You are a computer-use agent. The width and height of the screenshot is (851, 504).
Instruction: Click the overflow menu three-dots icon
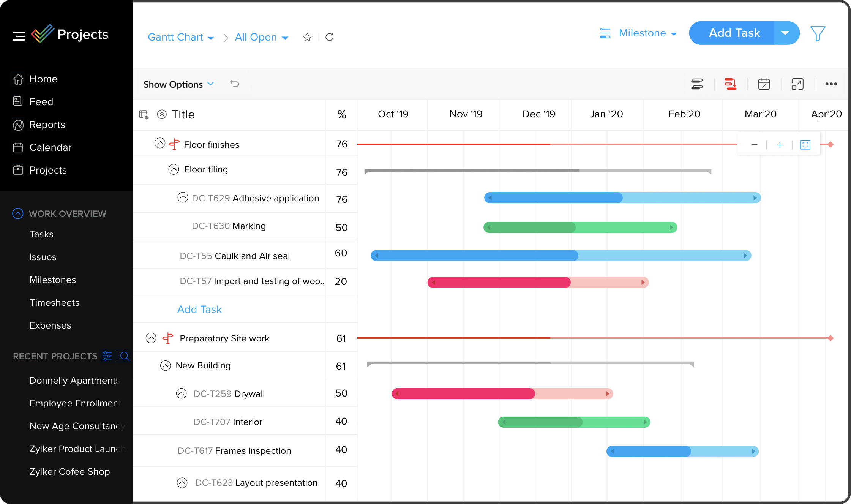click(x=831, y=84)
